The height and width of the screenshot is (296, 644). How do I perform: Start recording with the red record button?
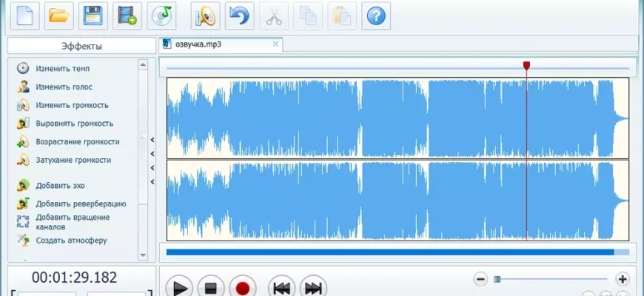tap(242, 287)
